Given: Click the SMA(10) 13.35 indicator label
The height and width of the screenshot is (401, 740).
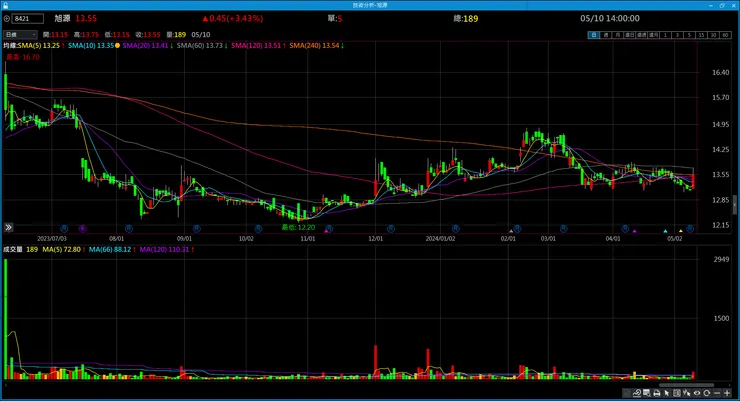Looking at the screenshot, I should pos(91,45).
